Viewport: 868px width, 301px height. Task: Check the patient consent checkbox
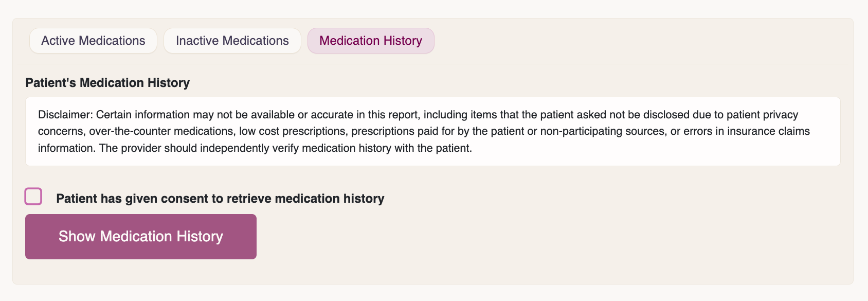pyautogui.click(x=33, y=197)
